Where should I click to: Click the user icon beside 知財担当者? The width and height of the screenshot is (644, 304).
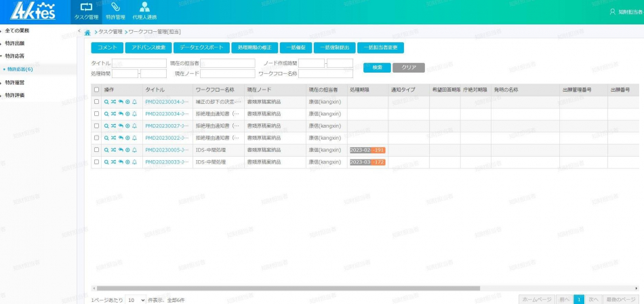coord(613,12)
